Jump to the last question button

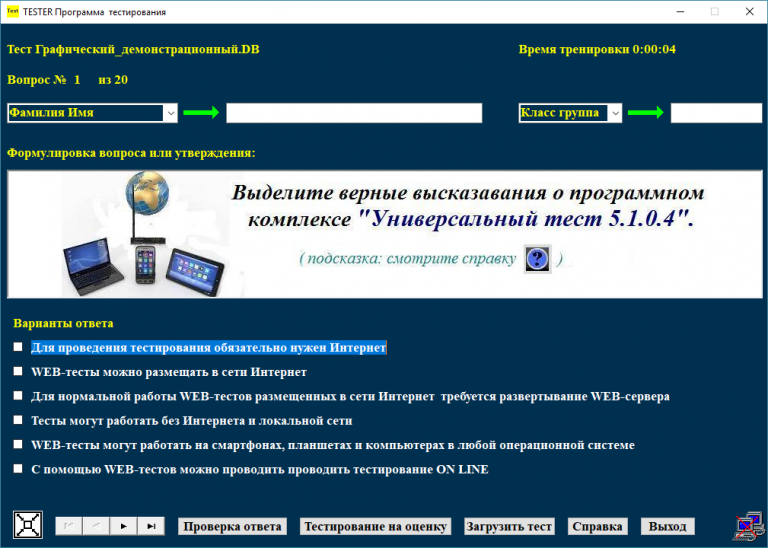[x=152, y=526]
